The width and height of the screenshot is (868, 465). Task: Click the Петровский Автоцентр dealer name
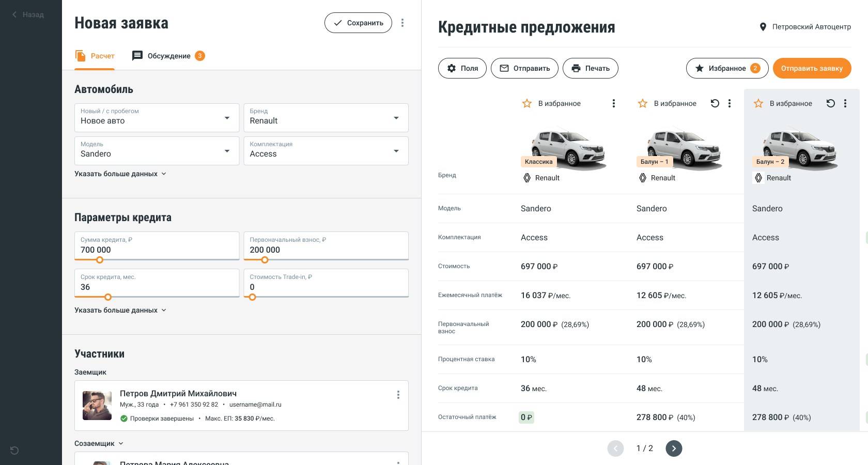(812, 27)
